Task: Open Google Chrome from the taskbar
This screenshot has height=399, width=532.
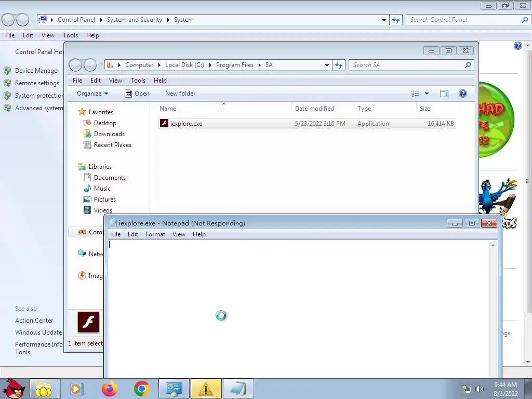Action: pos(141,389)
